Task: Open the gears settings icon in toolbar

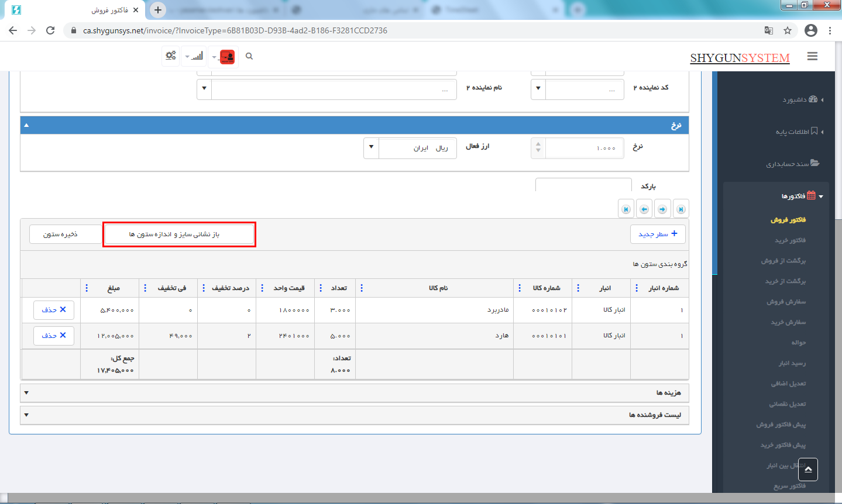Action: [170, 56]
